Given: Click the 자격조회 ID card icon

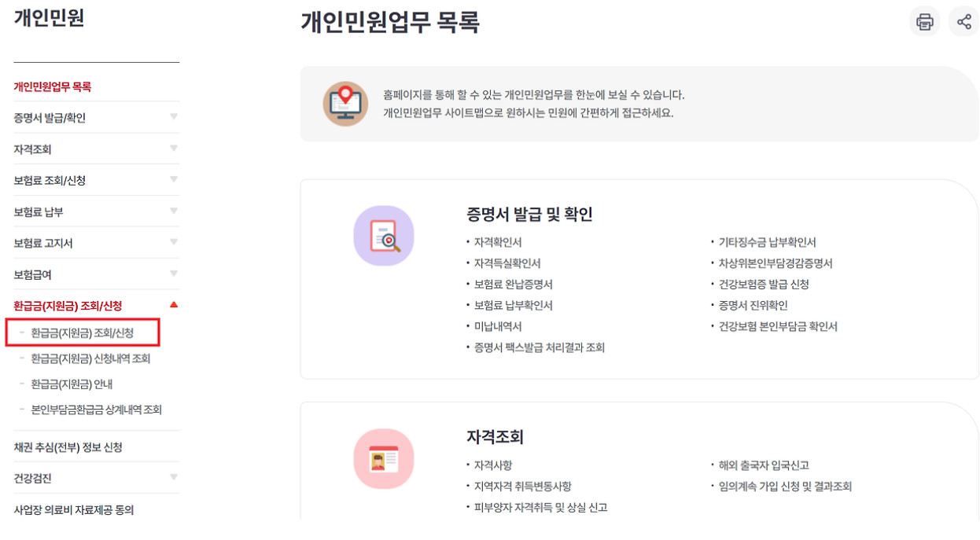Looking at the screenshot, I should tap(385, 460).
